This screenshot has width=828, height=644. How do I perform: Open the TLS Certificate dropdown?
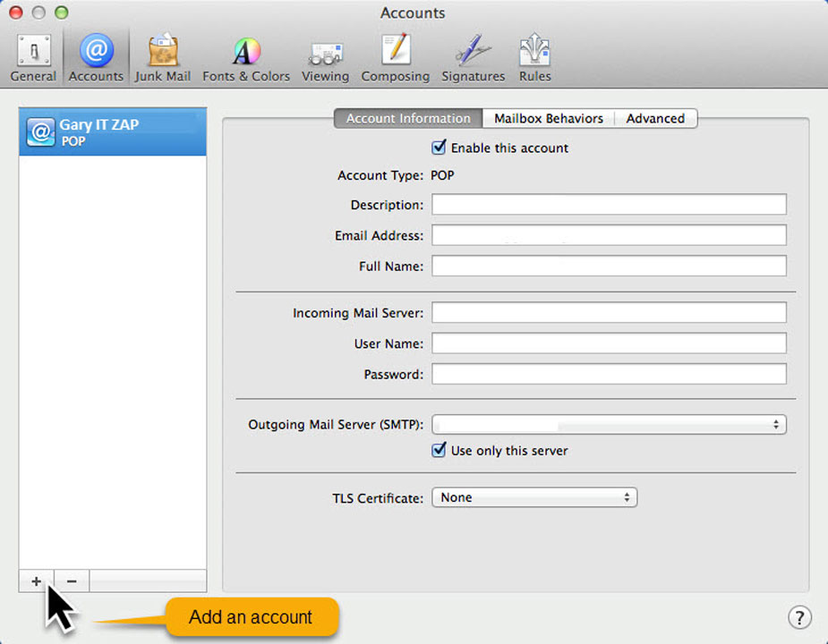coord(534,497)
